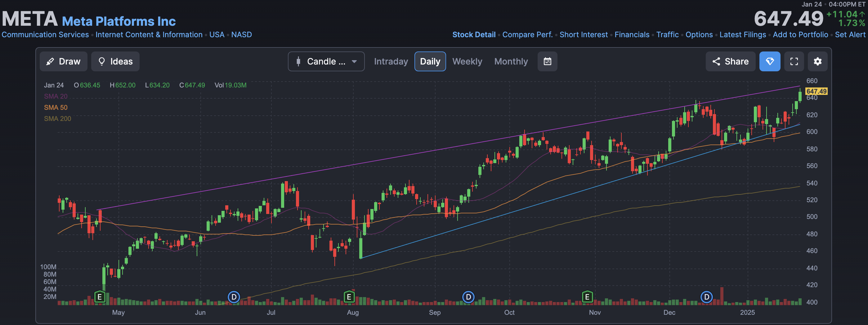The image size is (868, 325).
Task: Switch to Monthly timeframe
Action: point(511,61)
